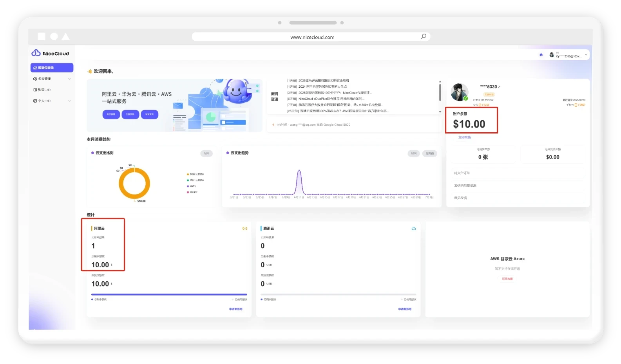Click 联系客服 in AWS 谷歌云 Azure card

(x=507, y=279)
